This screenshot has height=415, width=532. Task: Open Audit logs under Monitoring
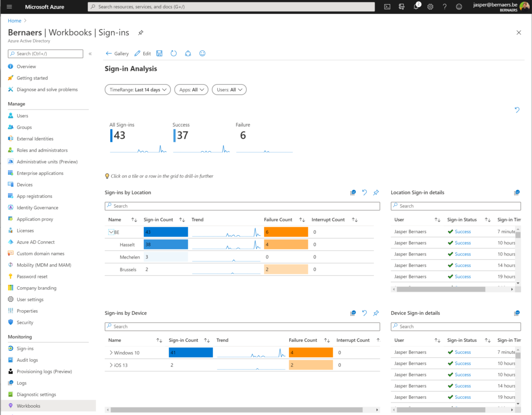pos(27,360)
